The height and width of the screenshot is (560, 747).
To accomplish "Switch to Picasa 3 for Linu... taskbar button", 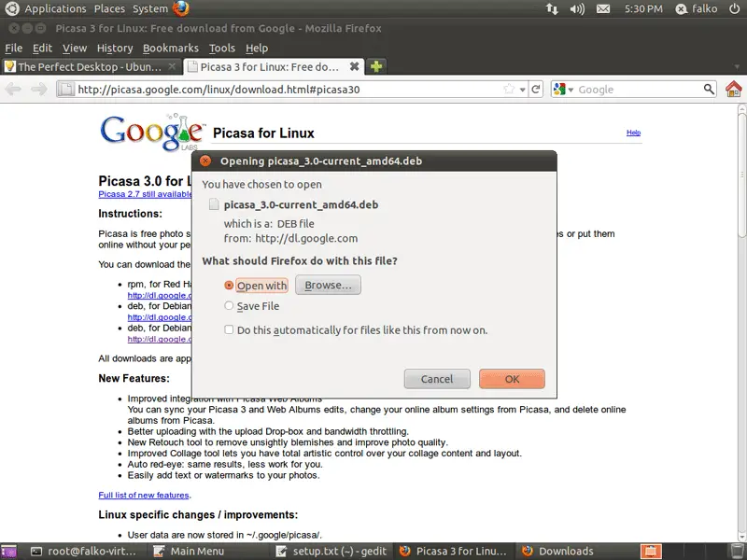I will (x=453, y=552).
